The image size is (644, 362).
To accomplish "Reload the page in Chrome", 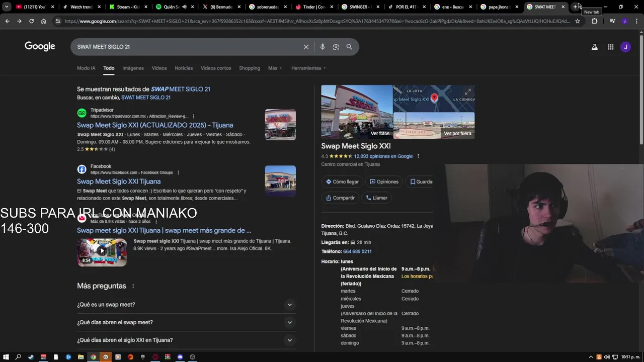I will [31, 21].
